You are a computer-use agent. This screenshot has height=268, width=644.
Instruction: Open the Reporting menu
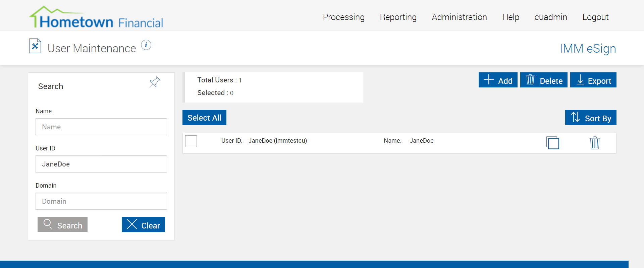(398, 17)
